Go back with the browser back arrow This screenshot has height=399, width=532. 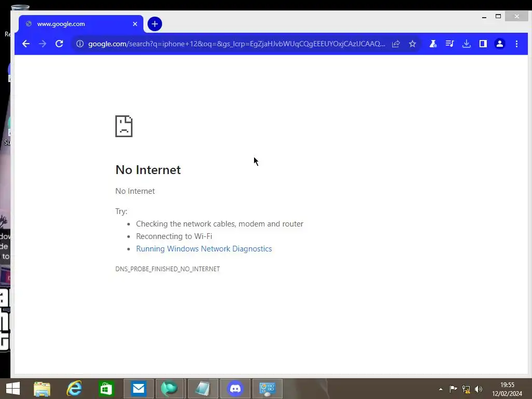click(26, 44)
